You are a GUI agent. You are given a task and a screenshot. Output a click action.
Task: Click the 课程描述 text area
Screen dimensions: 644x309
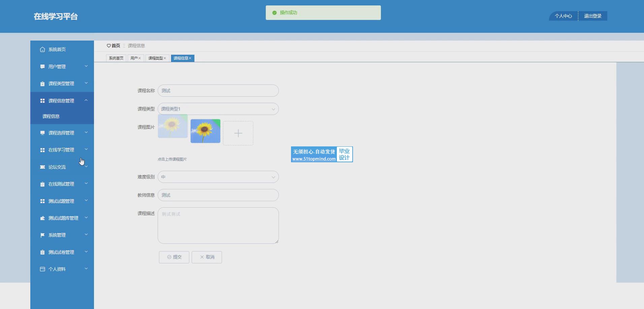(218, 226)
